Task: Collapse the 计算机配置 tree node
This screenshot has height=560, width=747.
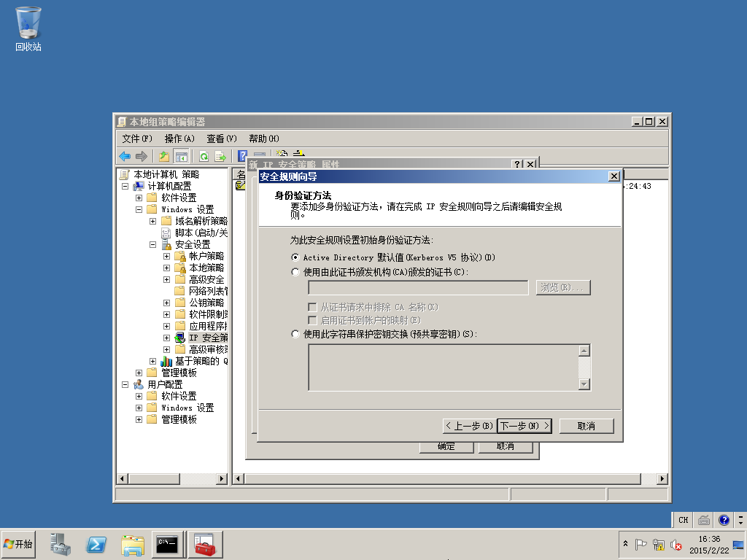Action: [125, 186]
